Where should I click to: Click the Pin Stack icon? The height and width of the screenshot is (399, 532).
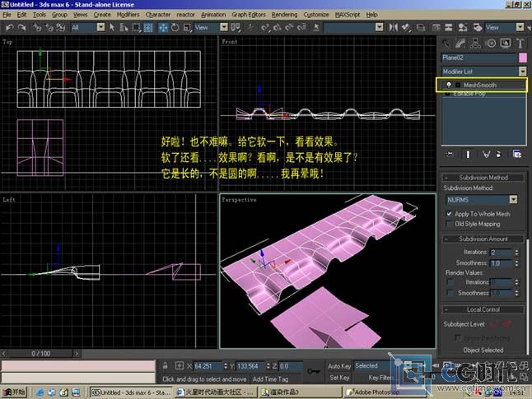(450, 155)
